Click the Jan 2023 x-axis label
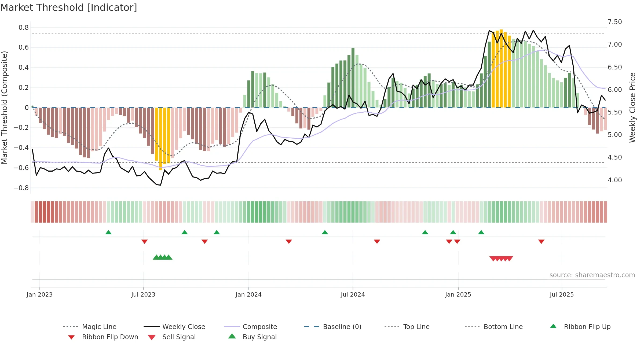The height and width of the screenshot is (362, 644). (40, 294)
